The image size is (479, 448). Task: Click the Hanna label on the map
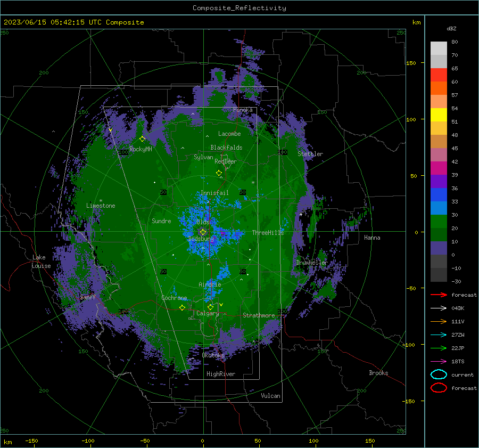click(x=372, y=238)
